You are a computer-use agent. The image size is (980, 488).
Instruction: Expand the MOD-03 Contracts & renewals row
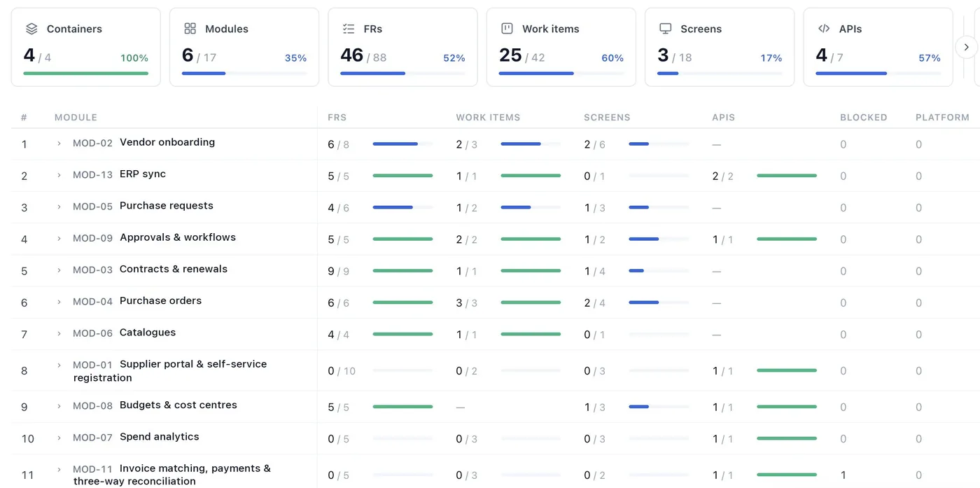tap(59, 270)
